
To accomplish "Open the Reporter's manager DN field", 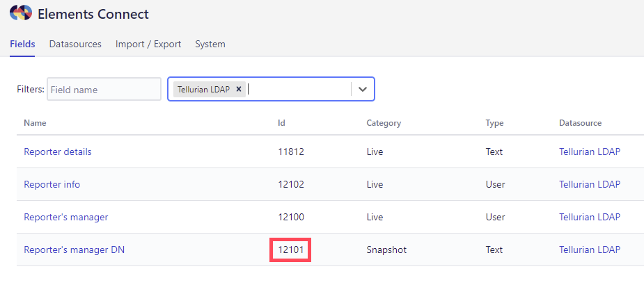I will coord(74,250).
